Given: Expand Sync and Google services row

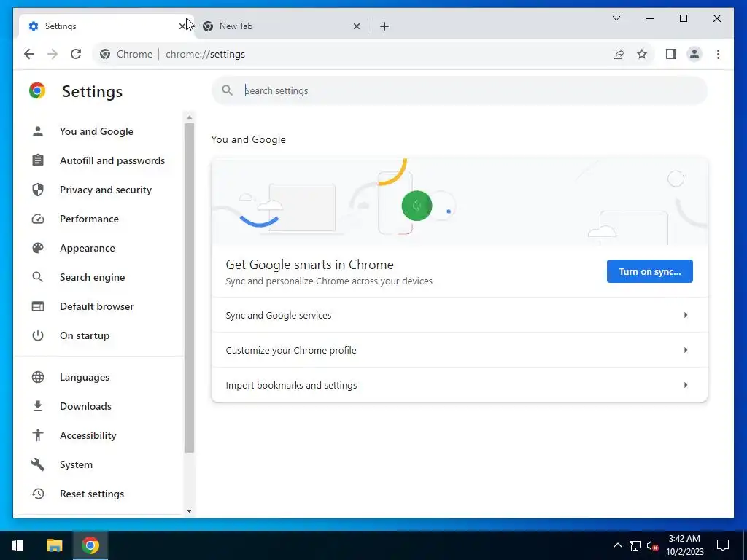Looking at the screenshot, I should [460, 315].
